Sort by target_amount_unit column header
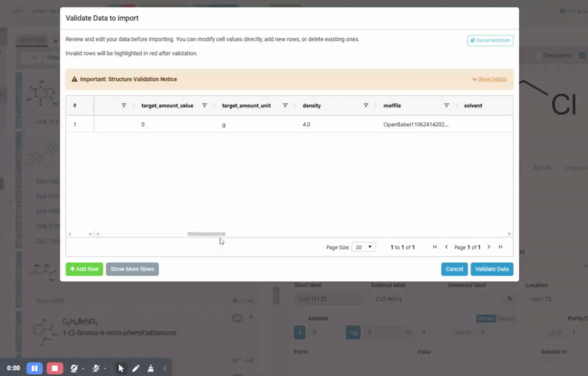The width and height of the screenshot is (588, 376). tap(246, 105)
